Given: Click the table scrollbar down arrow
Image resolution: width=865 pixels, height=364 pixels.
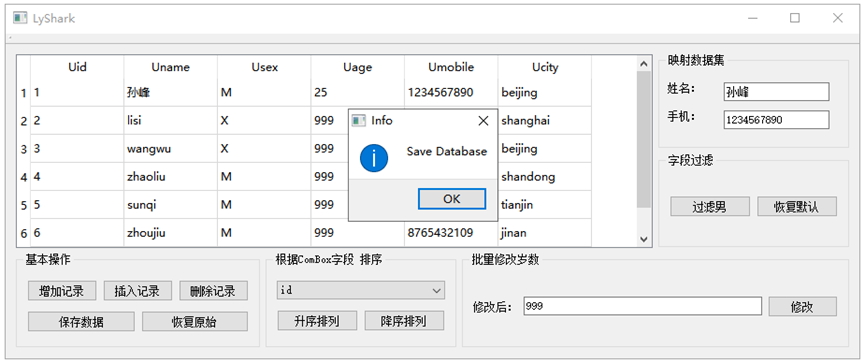Looking at the screenshot, I should pyautogui.click(x=643, y=239).
